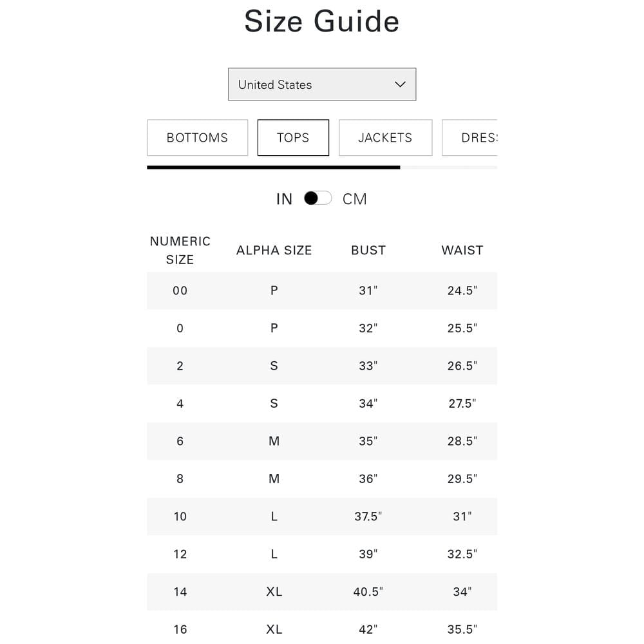Click the CM unit label
Viewport: 644px width, 644px height.
pos(354,199)
